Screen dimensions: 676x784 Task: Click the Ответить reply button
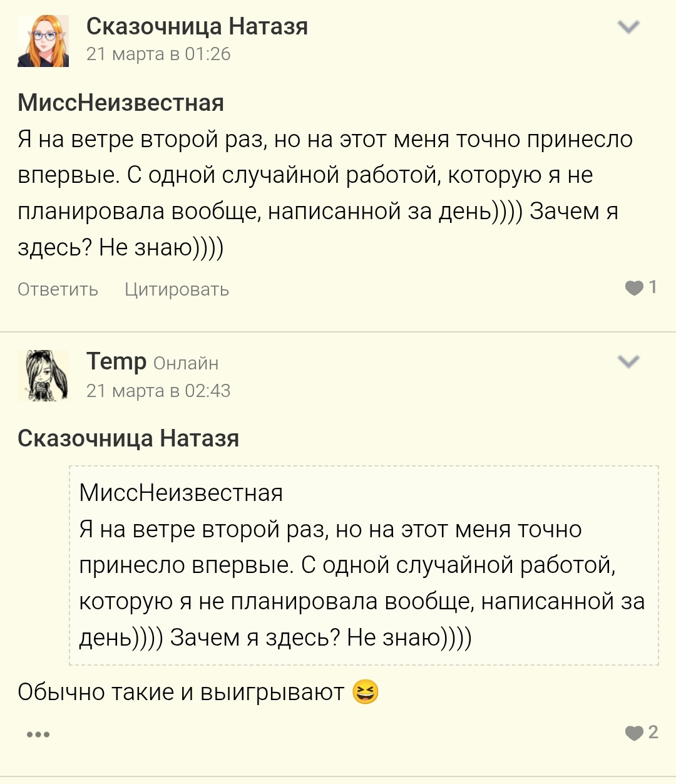tap(58, 289)
